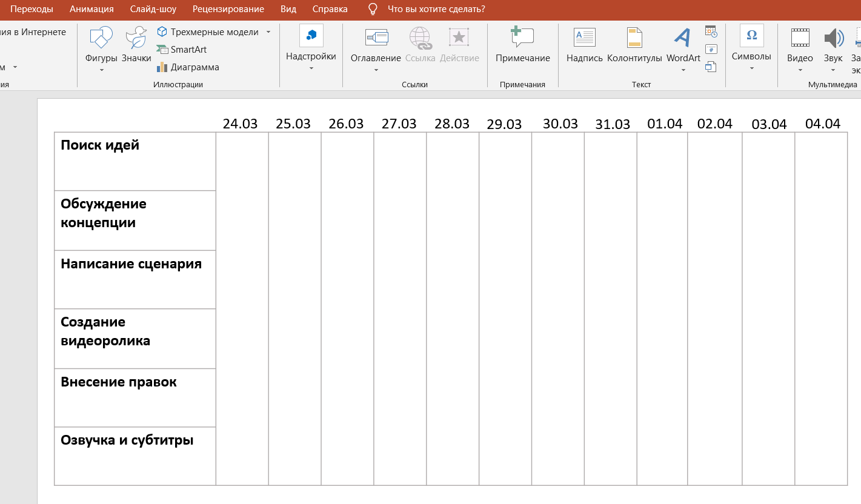Viewport: 861px width, 504px height.
Task: Switch to the Слайд-шоу tab
Action: tap(153, 9)
